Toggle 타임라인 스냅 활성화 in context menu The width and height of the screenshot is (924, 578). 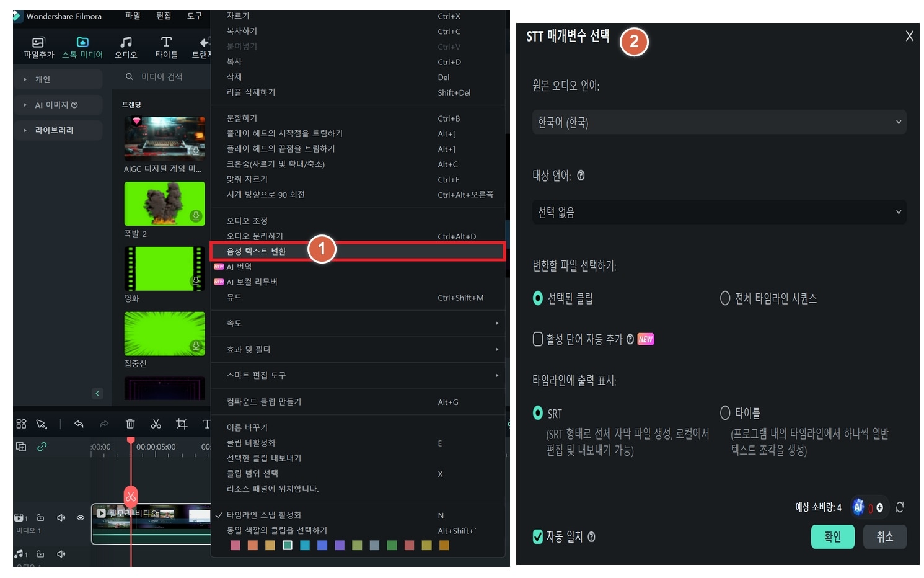point(359,515)
